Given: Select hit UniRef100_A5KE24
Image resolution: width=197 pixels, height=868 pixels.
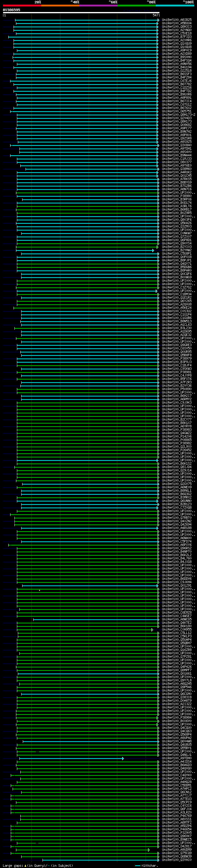Looking at the screenshot, I should click(x=176, y=308).
